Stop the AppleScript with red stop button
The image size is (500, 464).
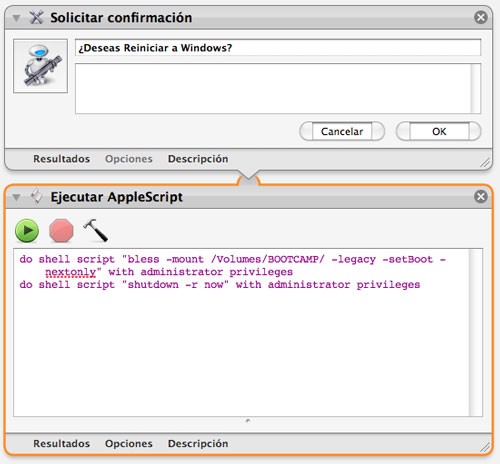61,231
